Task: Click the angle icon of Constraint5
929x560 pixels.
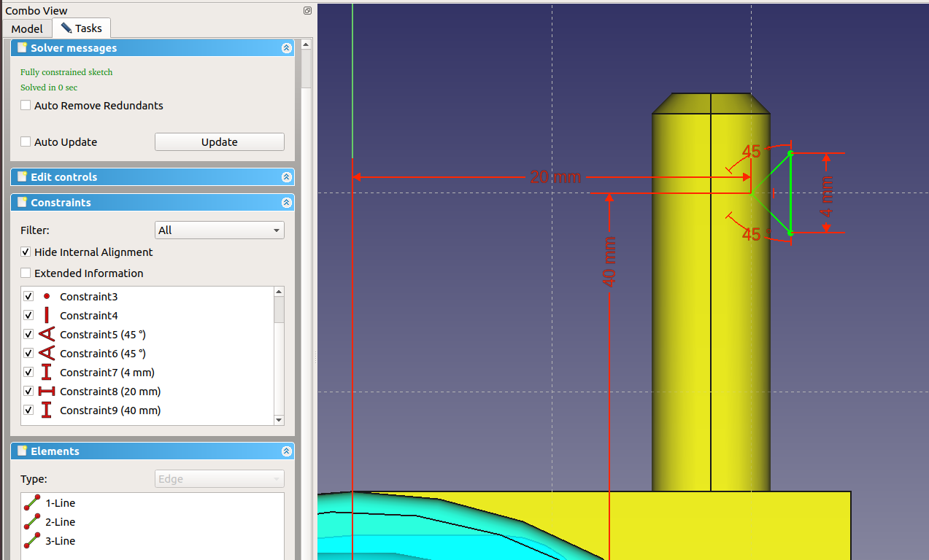Action: pyautogui.click(x=47, y=335)
